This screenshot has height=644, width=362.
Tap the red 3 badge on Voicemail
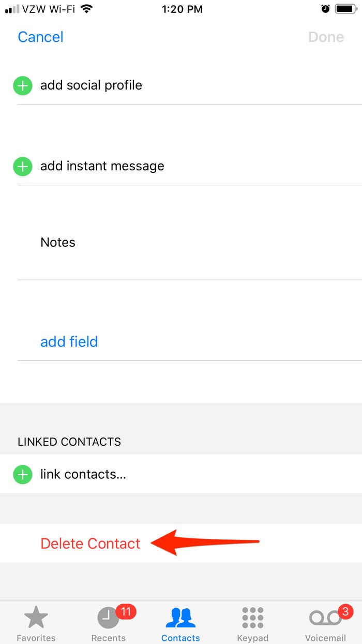(346, 612)
